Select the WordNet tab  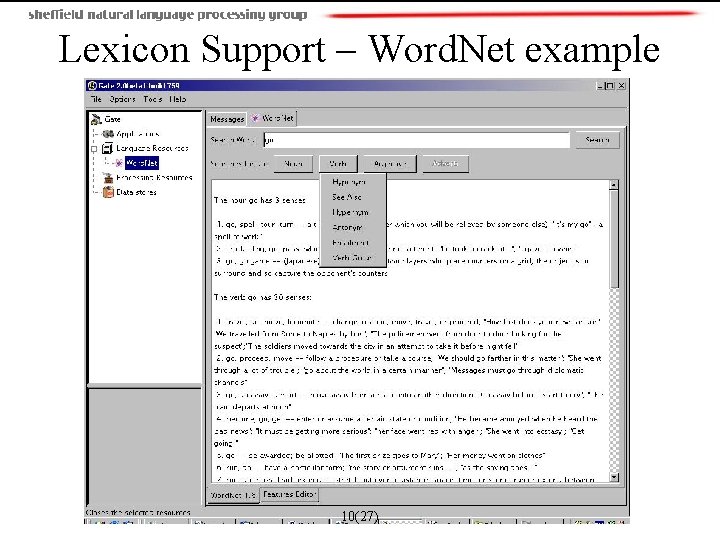click(272, 118)
